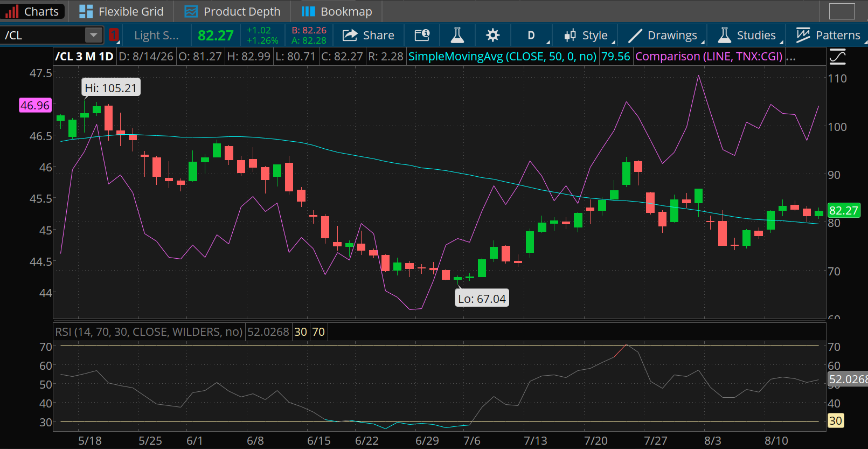Image resolution: width=868 pixels, height=449 pixels.
Task: Click the Studies flask icon
Action: click(725, 36)
